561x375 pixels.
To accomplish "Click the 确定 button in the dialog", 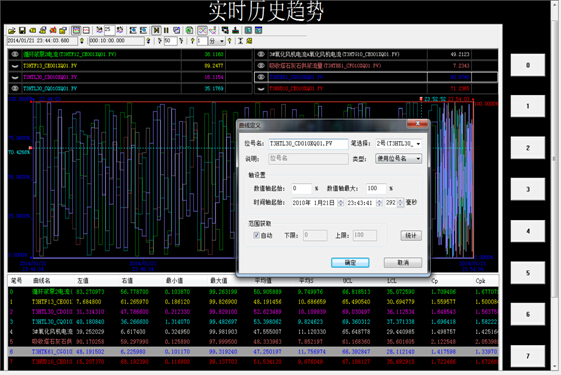I will (350, 263).
